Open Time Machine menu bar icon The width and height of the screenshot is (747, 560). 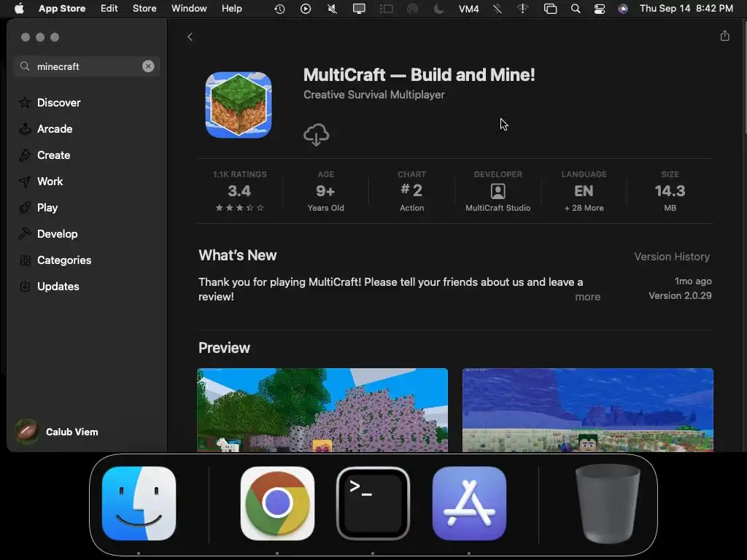pyautogui.click(x=279, y=9)
